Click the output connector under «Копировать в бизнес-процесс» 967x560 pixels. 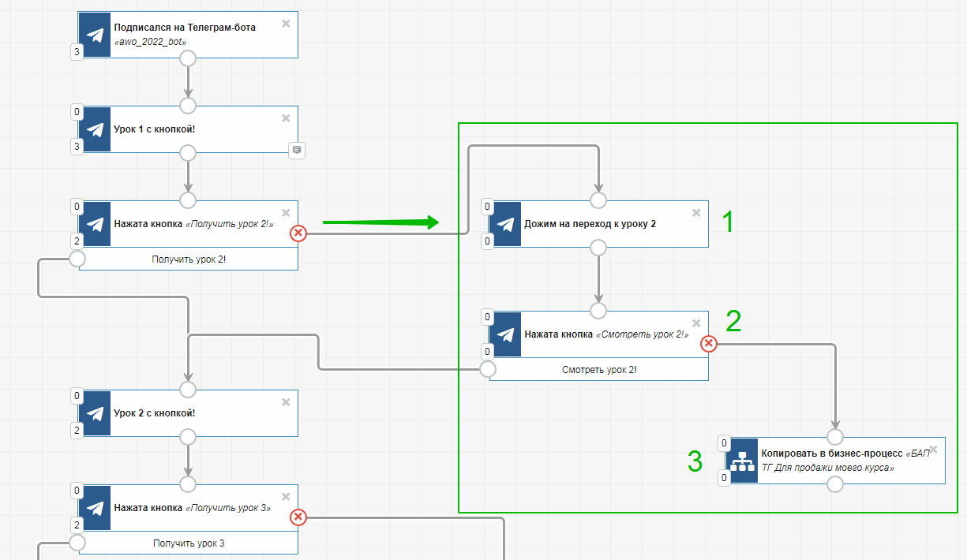835,484
